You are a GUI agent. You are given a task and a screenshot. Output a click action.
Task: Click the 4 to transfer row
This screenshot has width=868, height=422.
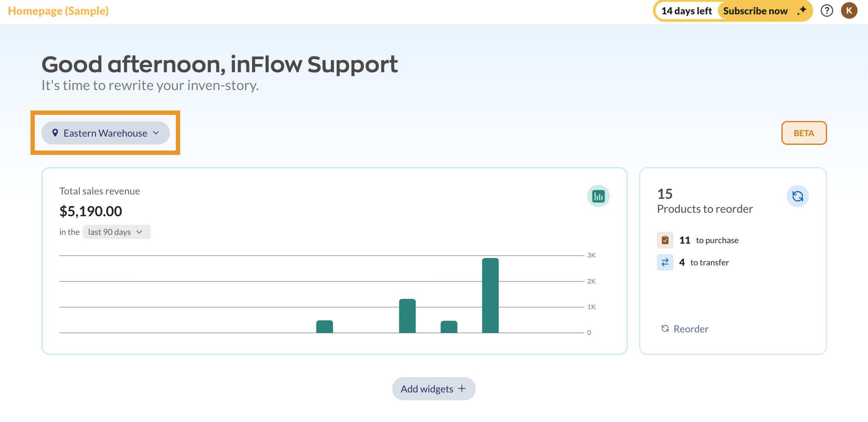[x=704, y=262]
